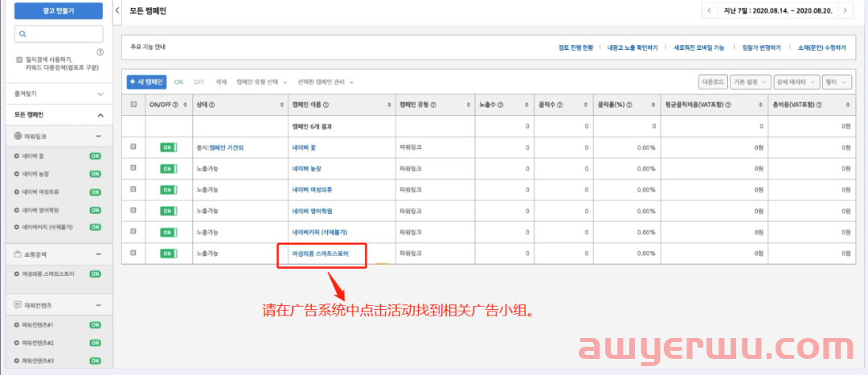The image size is (868, 375).
Task: Expand the 즐겨찾기 section
Action: (100, 94)
